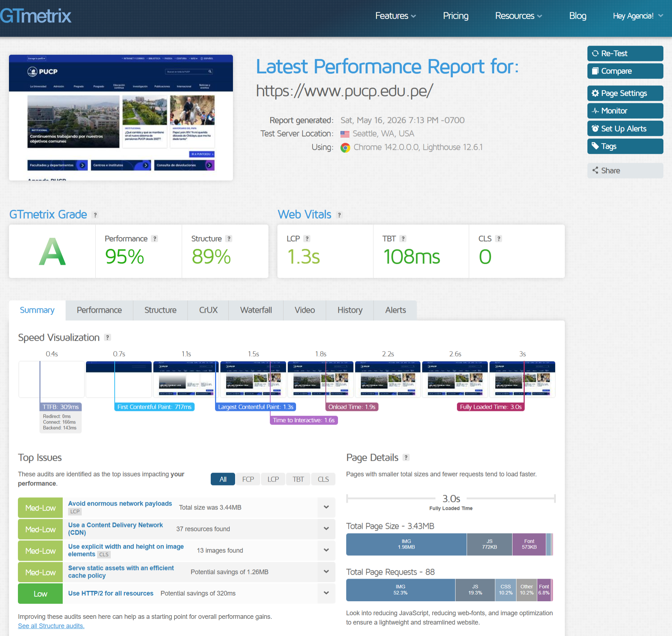
Task: Open the Tags button
Action: (625, 146)
